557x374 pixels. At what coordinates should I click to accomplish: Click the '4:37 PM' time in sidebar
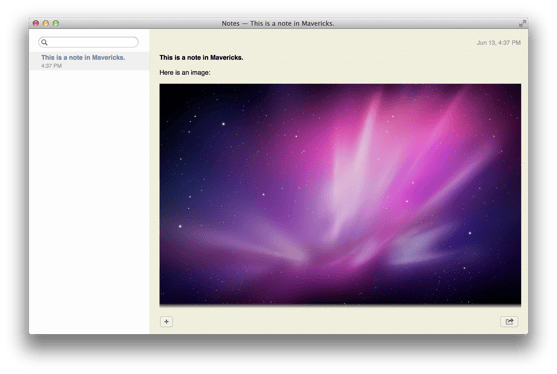(x=52, y=66)
